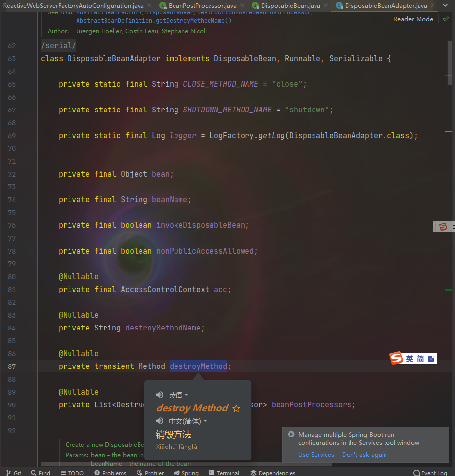Click the red error stripe marker in scrollbar
This screenshot has height=476, width=455.
(448, 131)
